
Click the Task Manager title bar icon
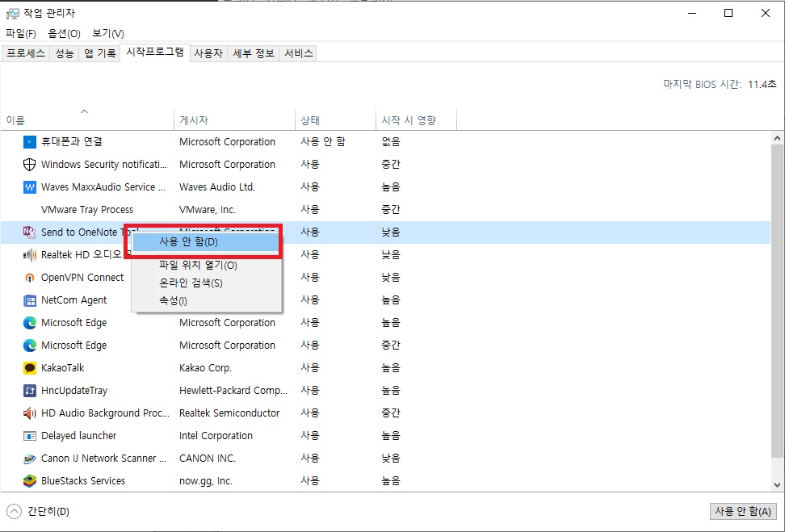click(12, 14)
